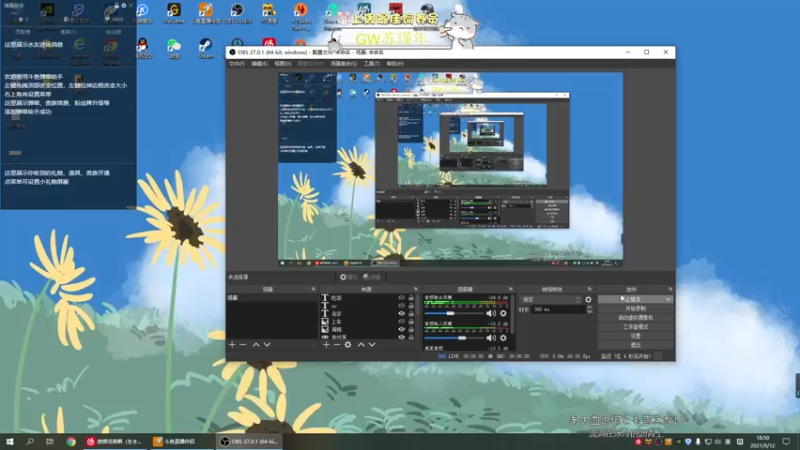
Task: Move source up in Sources panel
Action: (x=361, y=345)
